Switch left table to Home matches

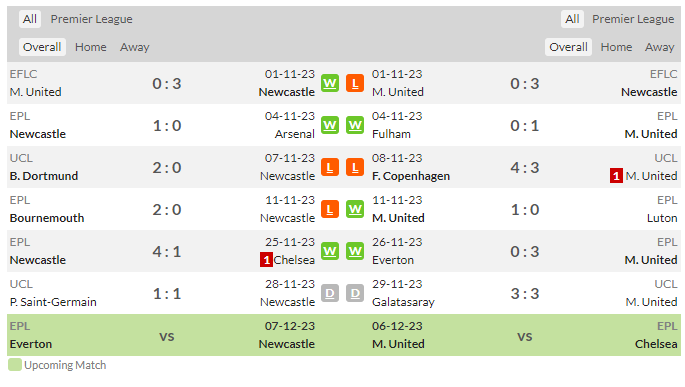coord(90,47)
